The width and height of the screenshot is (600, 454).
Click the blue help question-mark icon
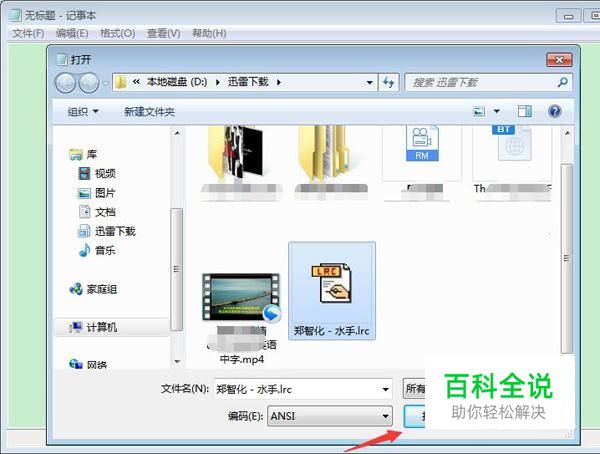coord(554,111)
